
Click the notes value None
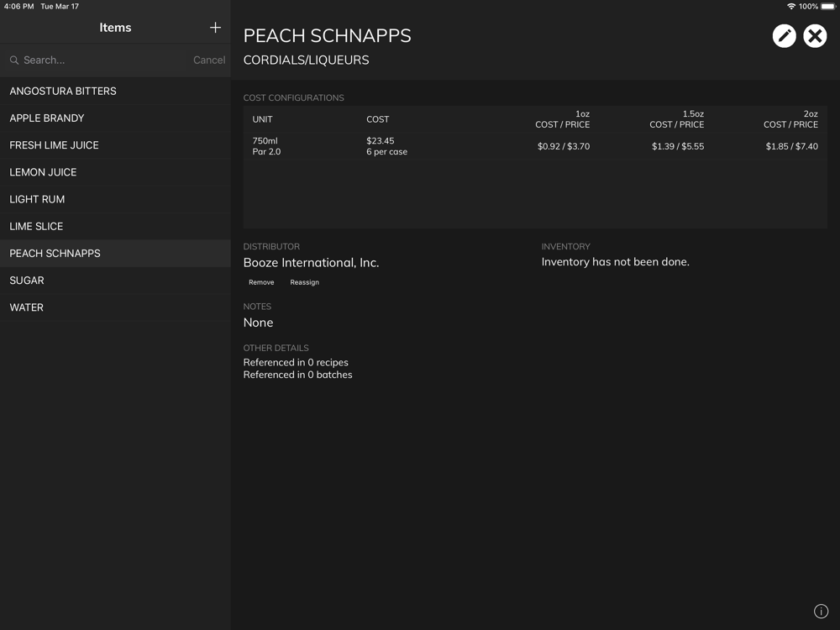(x=258, y=323)
